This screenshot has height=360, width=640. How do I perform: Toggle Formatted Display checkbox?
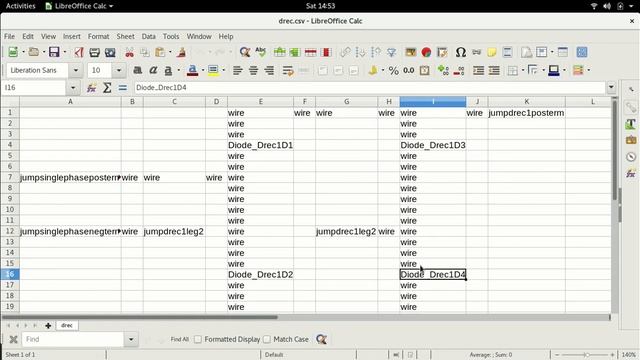198,339
